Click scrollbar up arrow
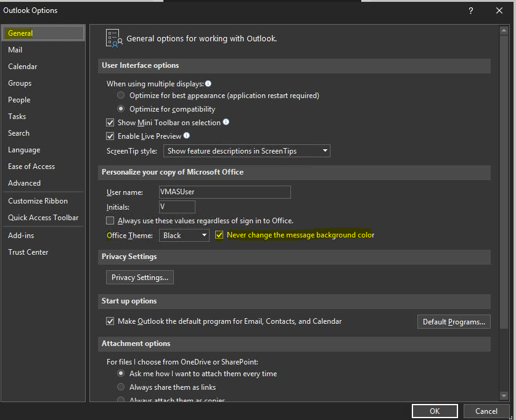The height and width of the screenshot is (420, 516). pos(504,31)
